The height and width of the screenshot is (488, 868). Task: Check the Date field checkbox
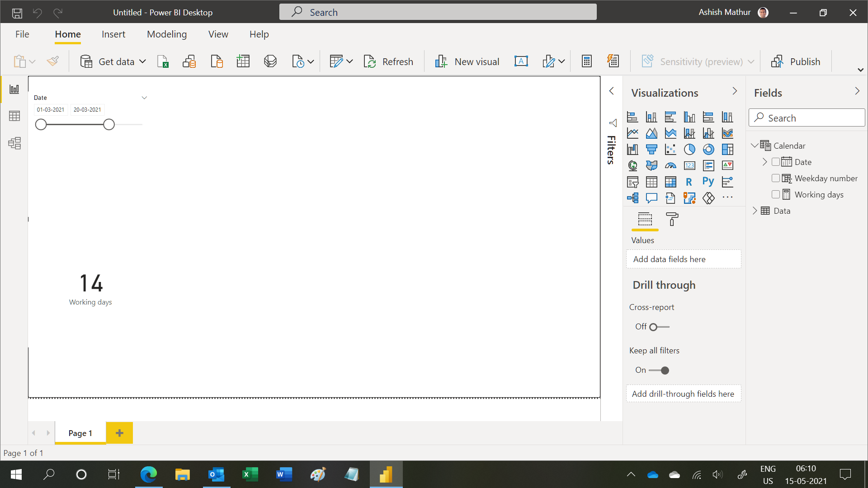pyautogui.click(x=776, y=162)
